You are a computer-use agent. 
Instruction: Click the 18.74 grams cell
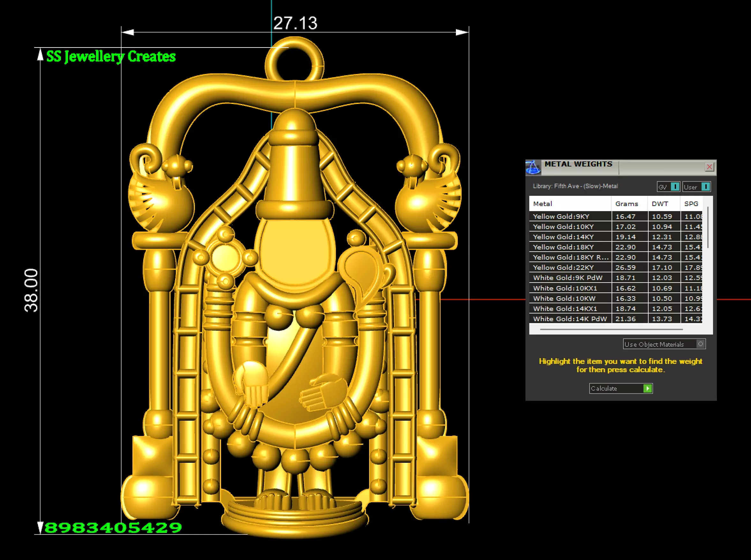coord(630,308)
